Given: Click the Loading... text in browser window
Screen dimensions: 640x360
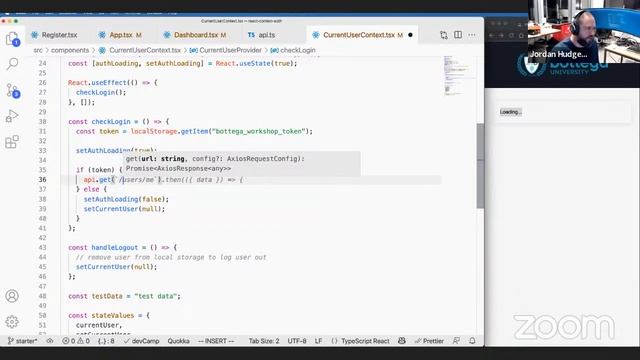Looking at the screenshot, I should pyautogui.click(x=511, y=112).
